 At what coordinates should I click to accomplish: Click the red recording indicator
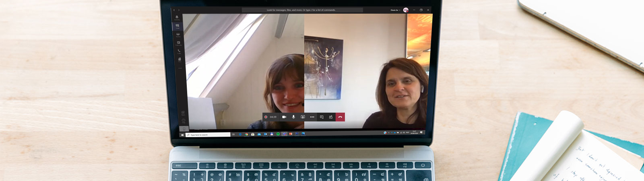266,117
